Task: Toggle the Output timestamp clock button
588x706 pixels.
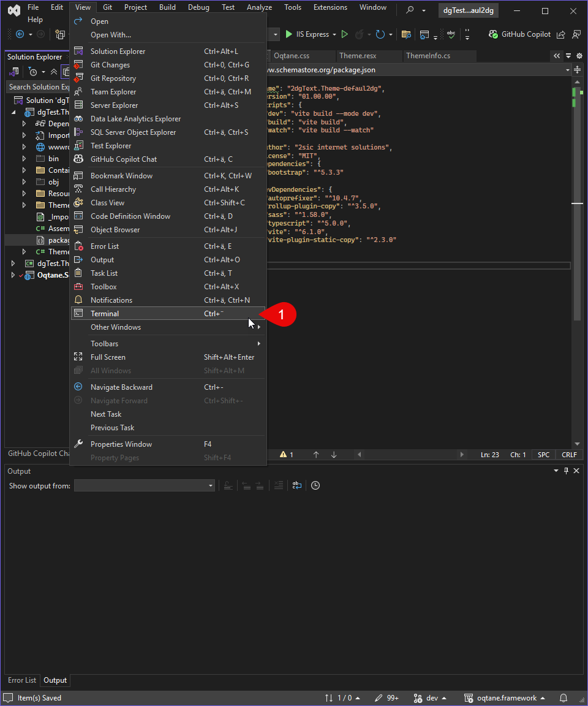Action: tap(315, 485)
